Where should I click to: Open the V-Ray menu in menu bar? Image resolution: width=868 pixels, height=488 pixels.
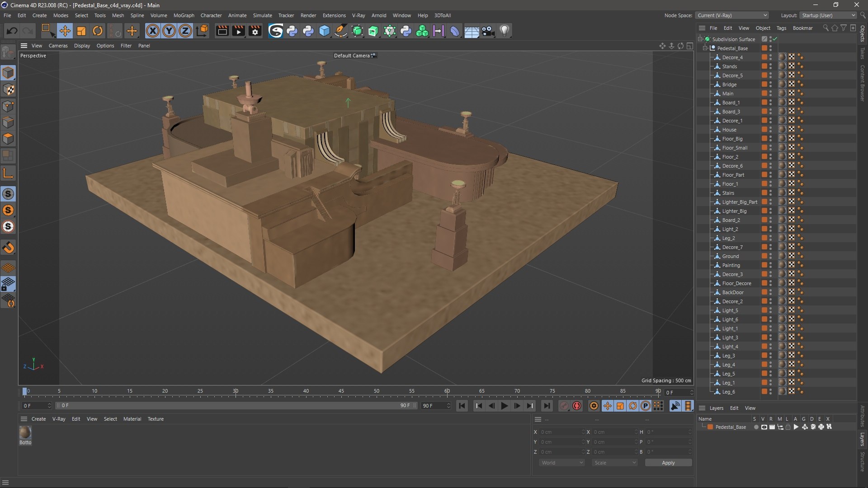tap(359, 15)
